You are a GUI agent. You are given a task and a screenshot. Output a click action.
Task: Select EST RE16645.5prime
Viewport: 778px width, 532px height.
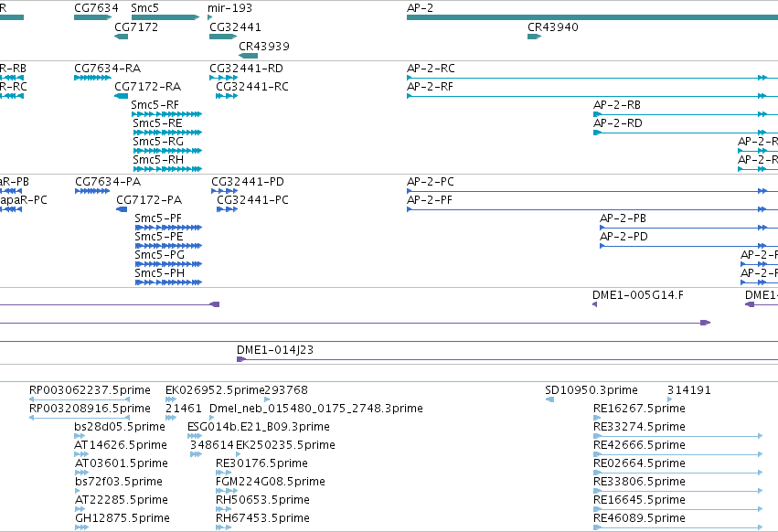pos(639,500)
